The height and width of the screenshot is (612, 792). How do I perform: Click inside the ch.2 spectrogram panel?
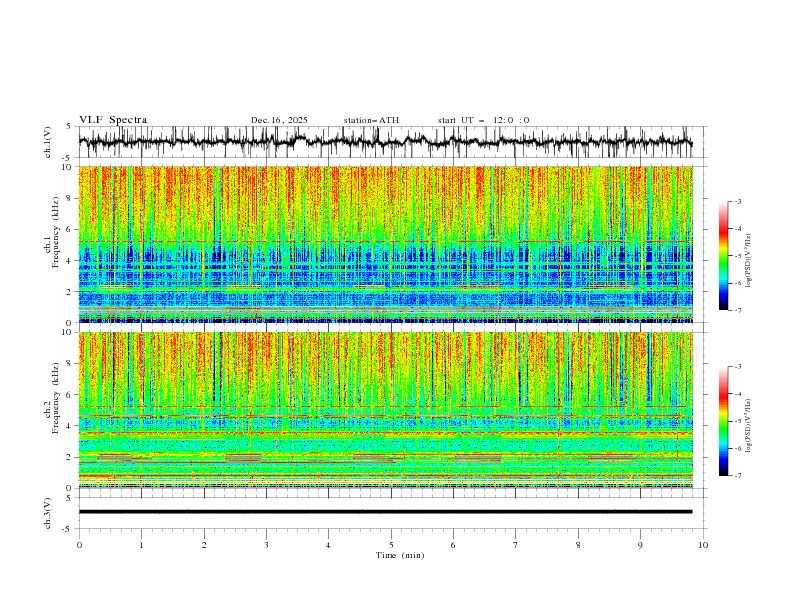pyautogui.click(x=385, y=410)
